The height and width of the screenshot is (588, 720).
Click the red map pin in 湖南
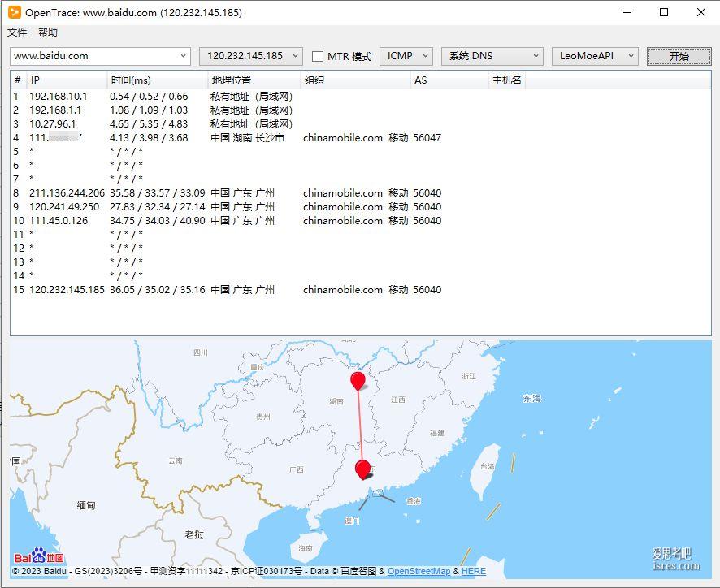[x=358, y=381]
